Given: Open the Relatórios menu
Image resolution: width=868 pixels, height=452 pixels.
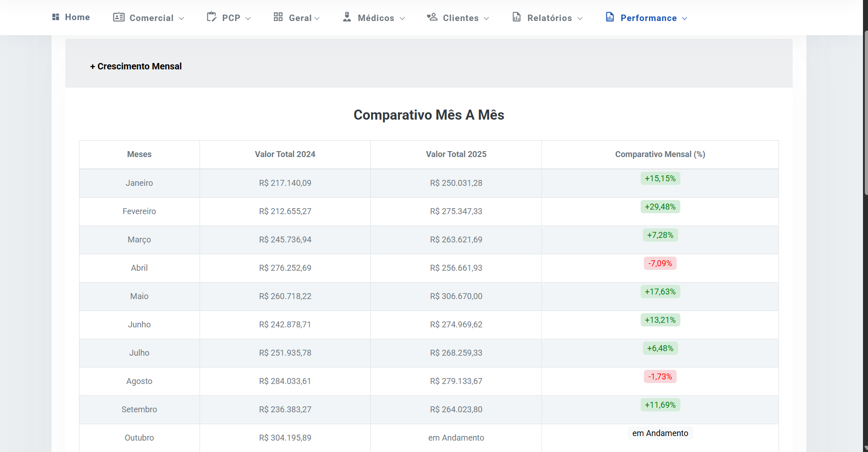Looking at the screenshot, I should (x=549, y=18).
